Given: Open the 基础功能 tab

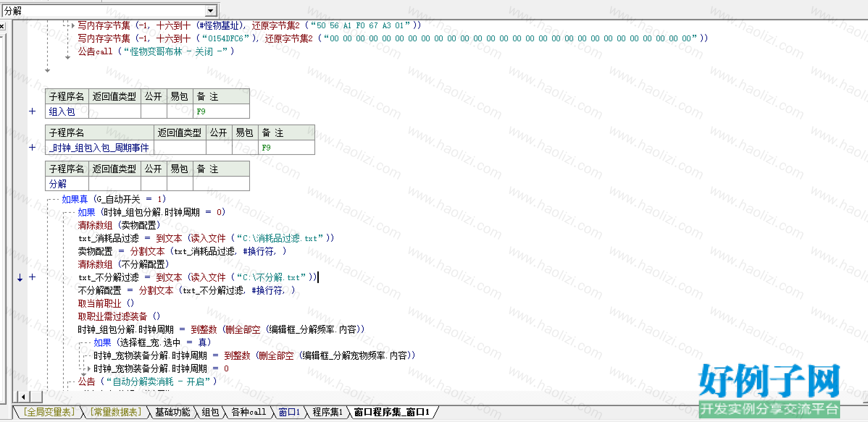Looking at the screenshot, I should [x=172, y=412].
